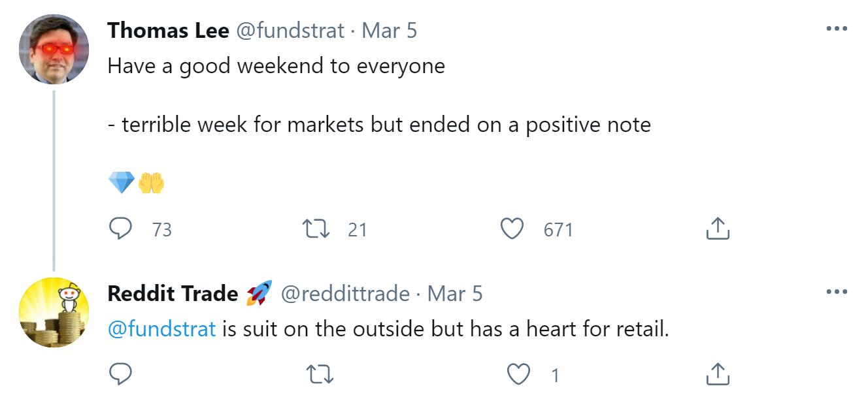Share Reddit Trade's reply
868x399 pixels.
pos(718,374)
